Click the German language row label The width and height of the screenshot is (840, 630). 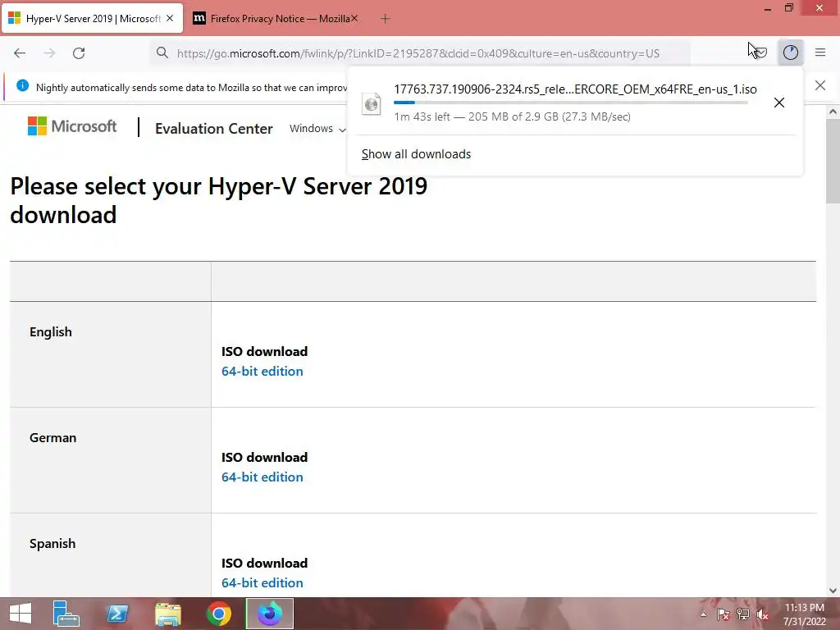coord(53,438)
